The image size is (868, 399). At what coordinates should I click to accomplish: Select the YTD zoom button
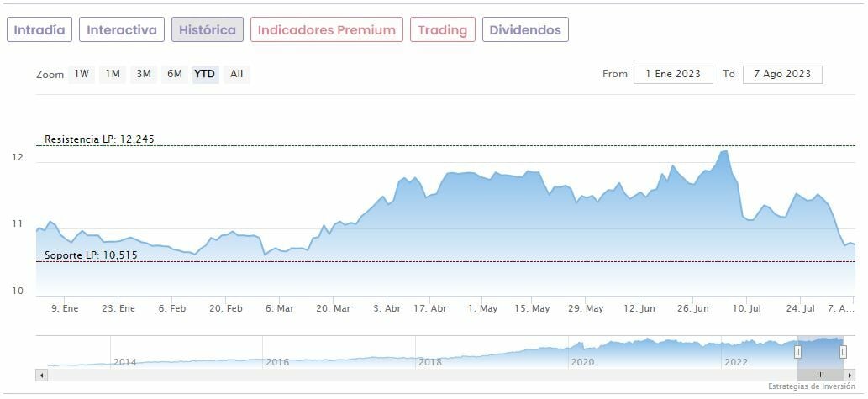(x=205, y=74)
